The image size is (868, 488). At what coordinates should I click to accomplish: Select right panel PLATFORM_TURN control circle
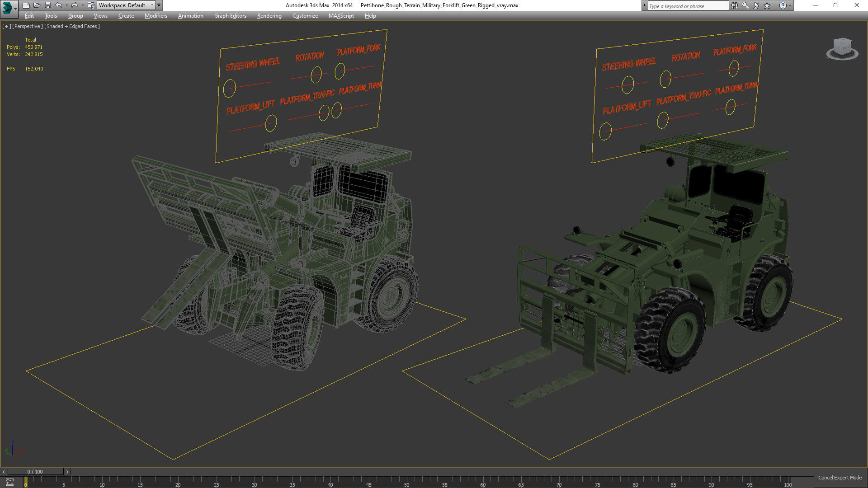(x=731, y=107)
